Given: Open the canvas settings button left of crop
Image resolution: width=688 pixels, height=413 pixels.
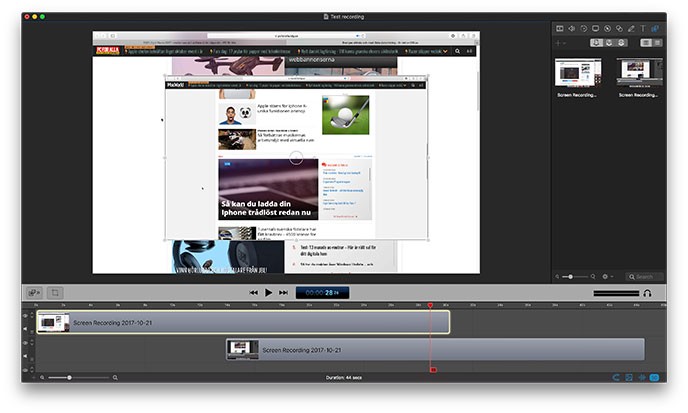Looking at the screenshot, I should point(34,292).
